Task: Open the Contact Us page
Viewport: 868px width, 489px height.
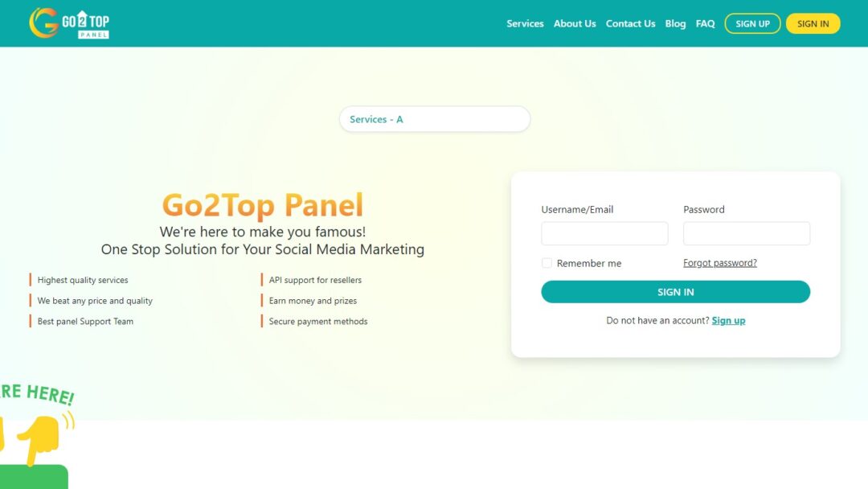Action: pos(630,23)
